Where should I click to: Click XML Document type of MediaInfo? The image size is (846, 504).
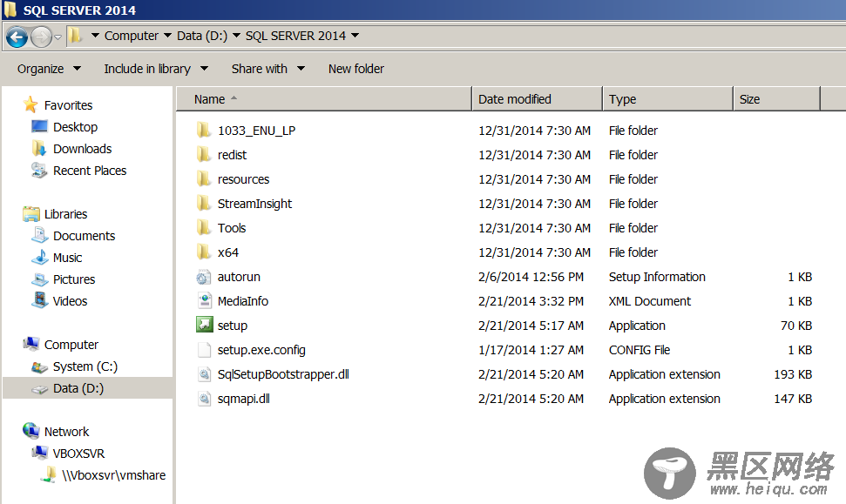coord(650,301)
